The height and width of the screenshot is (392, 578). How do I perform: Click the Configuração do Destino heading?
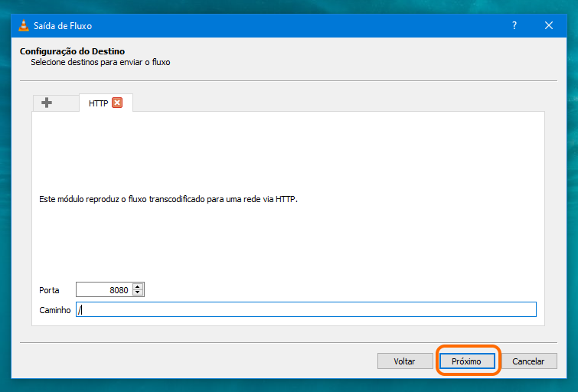pos(72,51)
